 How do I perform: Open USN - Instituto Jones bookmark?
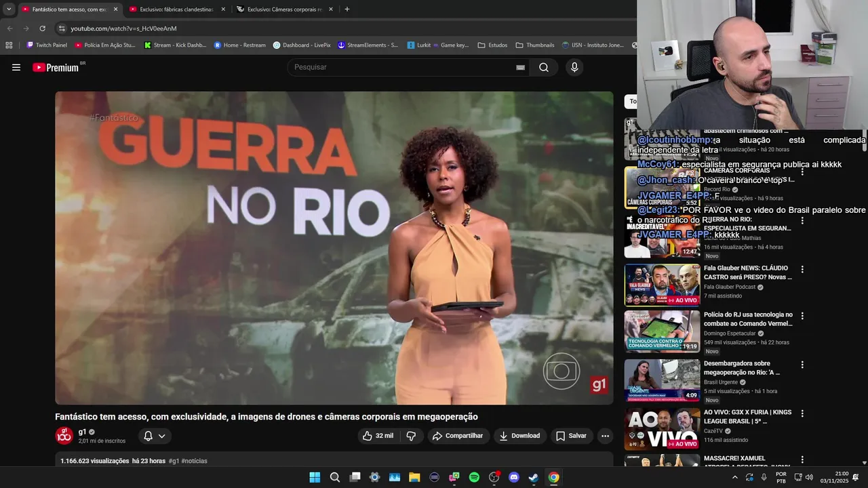(x=593, y=45)
